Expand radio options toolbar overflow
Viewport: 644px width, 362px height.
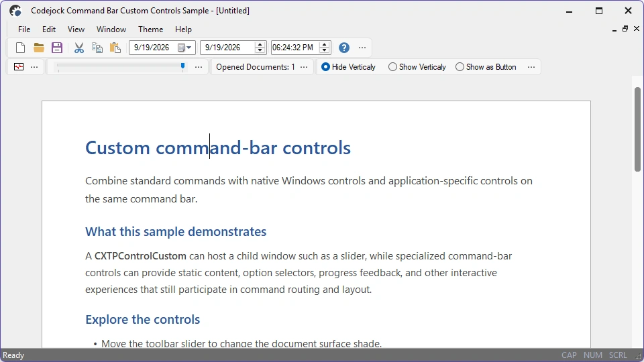[531, 67]
